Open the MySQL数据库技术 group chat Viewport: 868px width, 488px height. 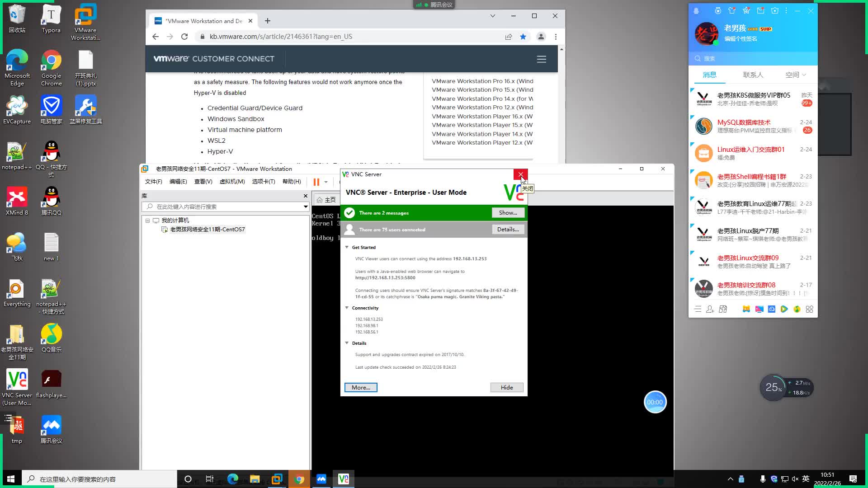coord(753,126)
